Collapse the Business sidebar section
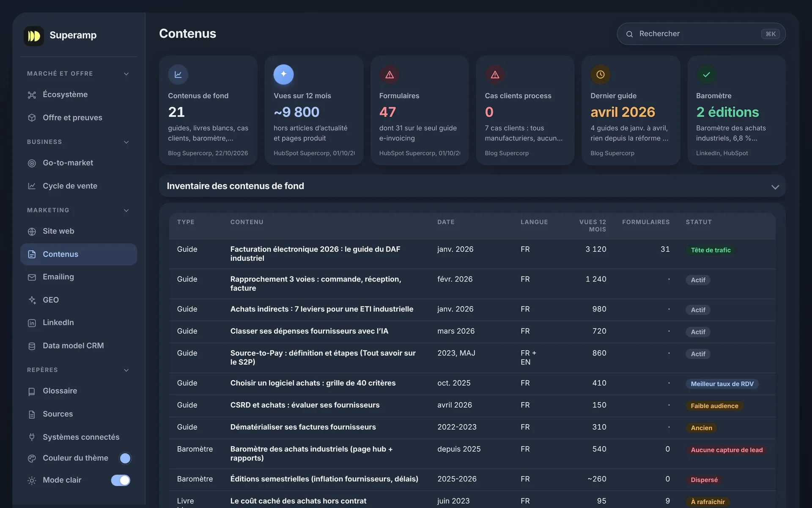 coord(126,142)
